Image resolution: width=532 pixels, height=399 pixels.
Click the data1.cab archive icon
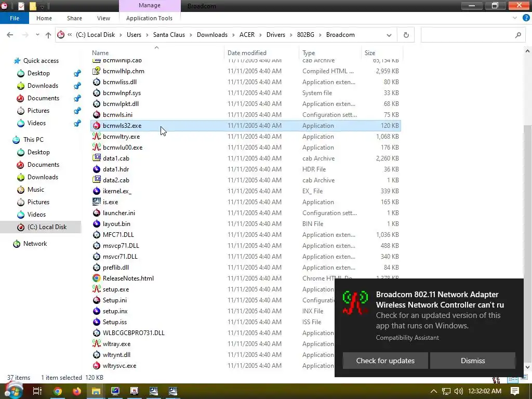pos(97,158)
